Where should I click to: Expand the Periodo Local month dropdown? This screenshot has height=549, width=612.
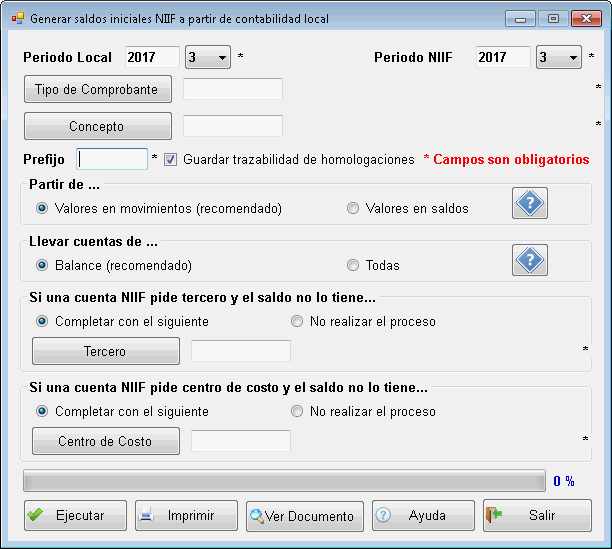221,58
